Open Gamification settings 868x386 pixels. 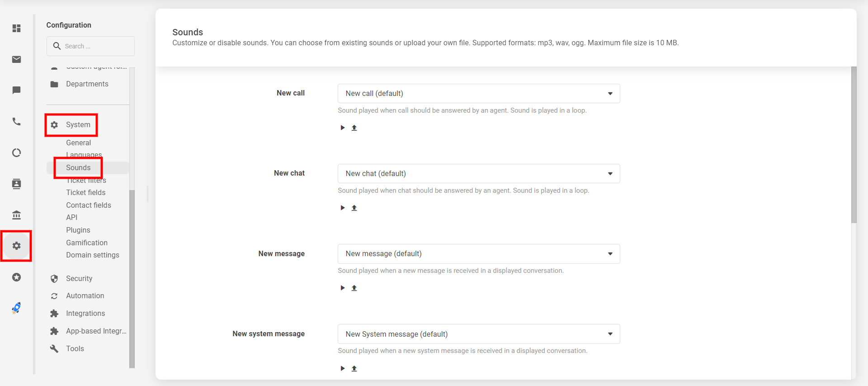[x=87, y=243]
